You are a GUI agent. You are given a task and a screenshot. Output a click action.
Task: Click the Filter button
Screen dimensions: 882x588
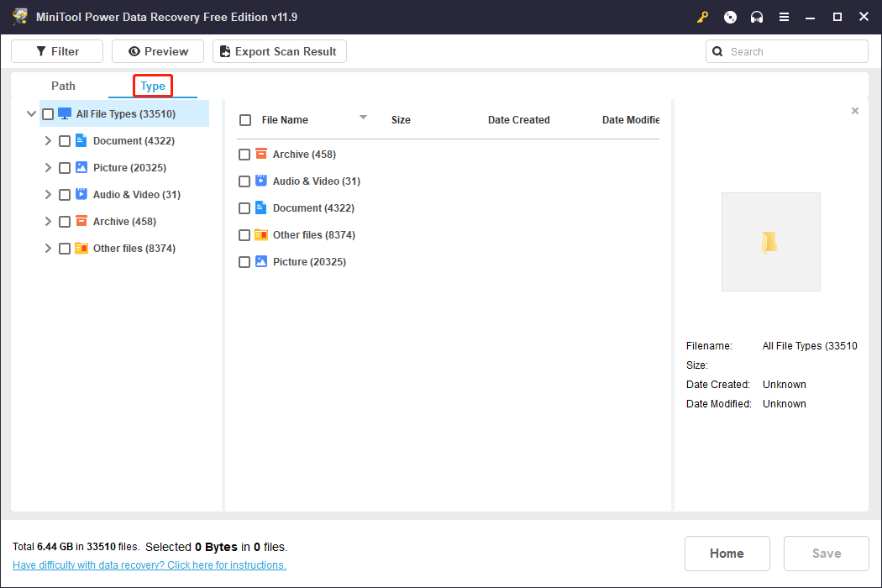(x=57, y=51)
